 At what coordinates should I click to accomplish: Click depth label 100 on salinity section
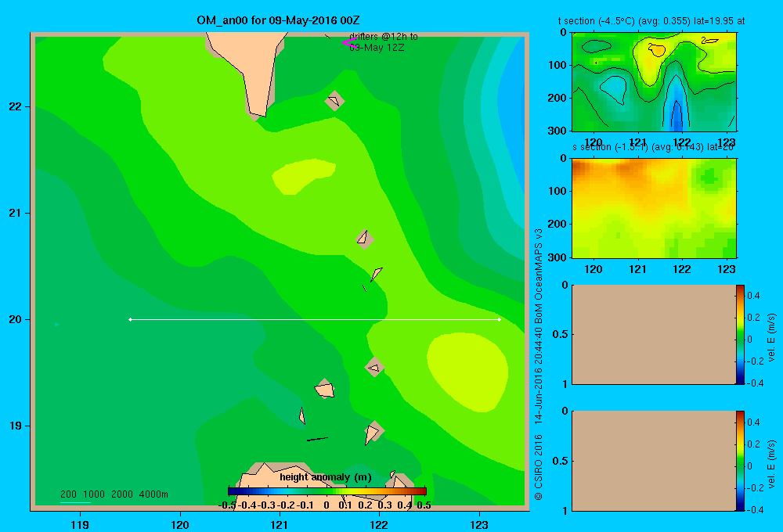pos(558,191)
